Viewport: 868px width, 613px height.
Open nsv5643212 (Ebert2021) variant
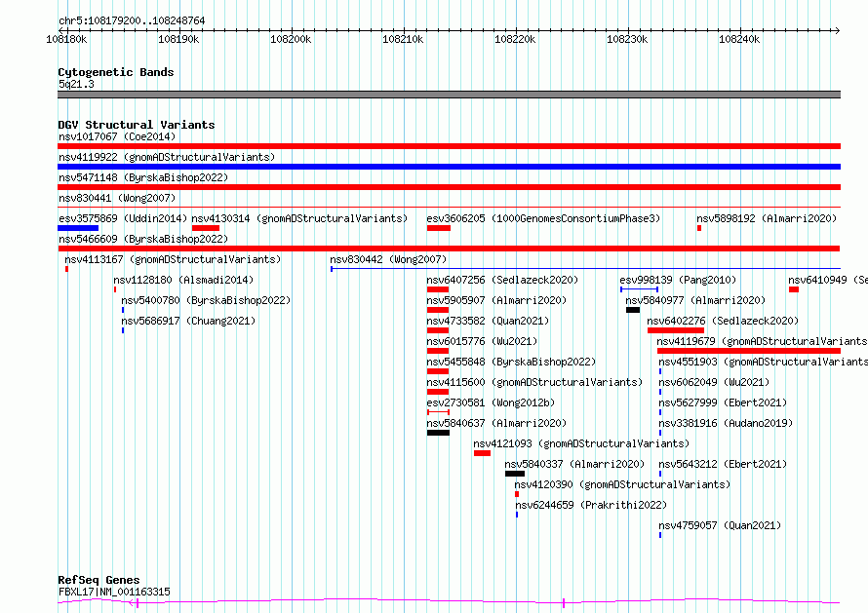click(x=723, y=464)
